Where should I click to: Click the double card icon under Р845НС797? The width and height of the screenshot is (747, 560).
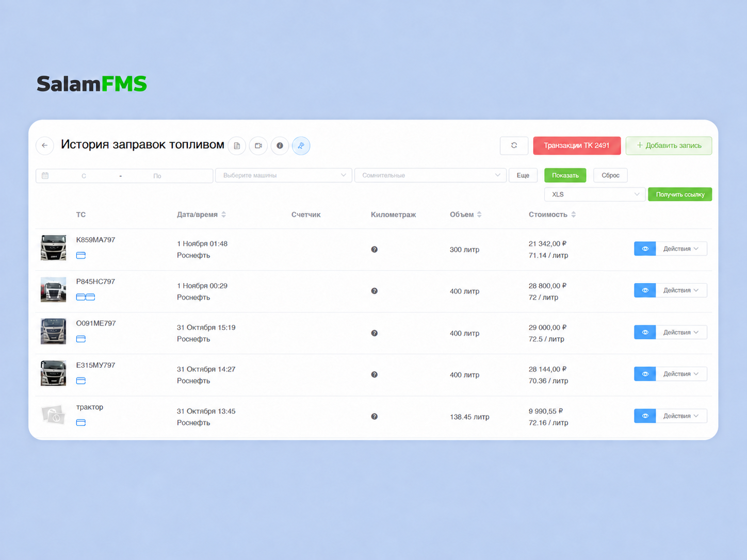click(86, 297)
